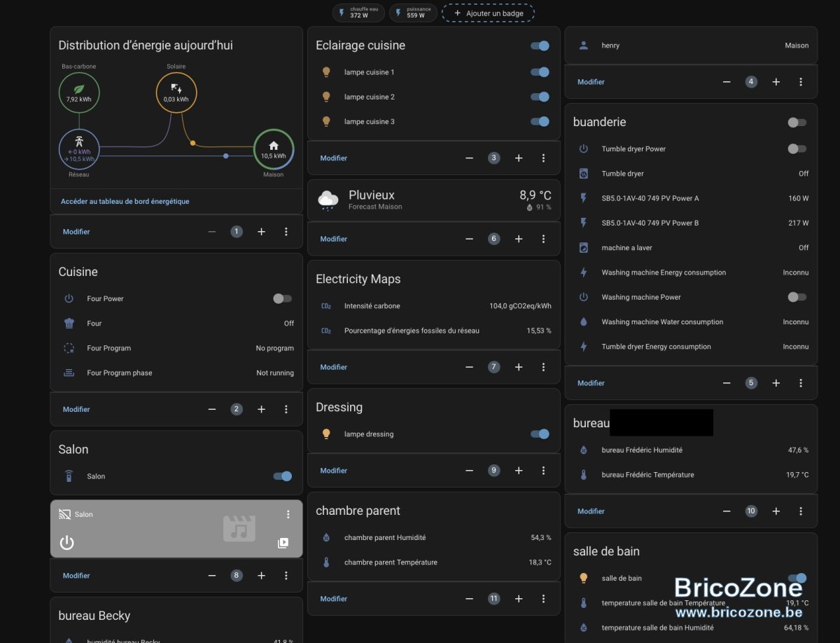Enable the Four Power switch

point(283,298)
